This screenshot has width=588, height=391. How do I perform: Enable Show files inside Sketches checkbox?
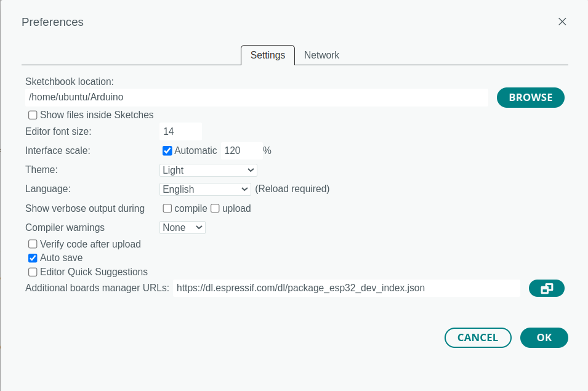point(33,115)
